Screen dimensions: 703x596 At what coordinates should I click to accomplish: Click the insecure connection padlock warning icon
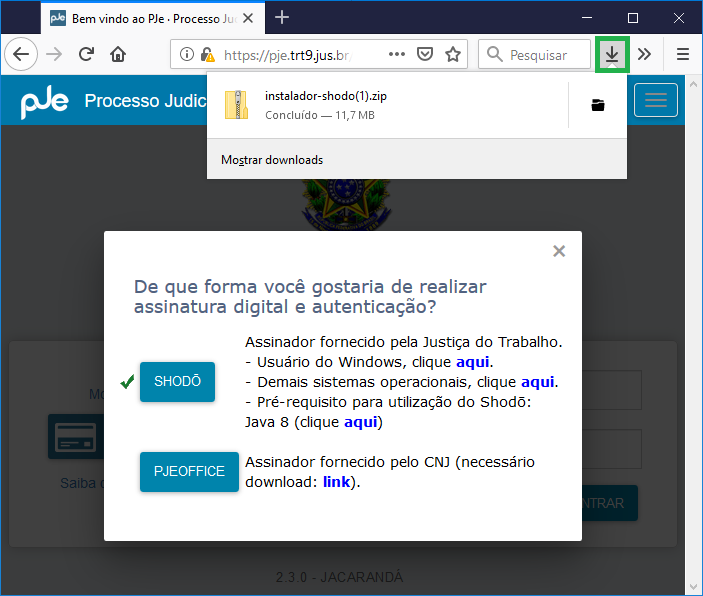207,55
